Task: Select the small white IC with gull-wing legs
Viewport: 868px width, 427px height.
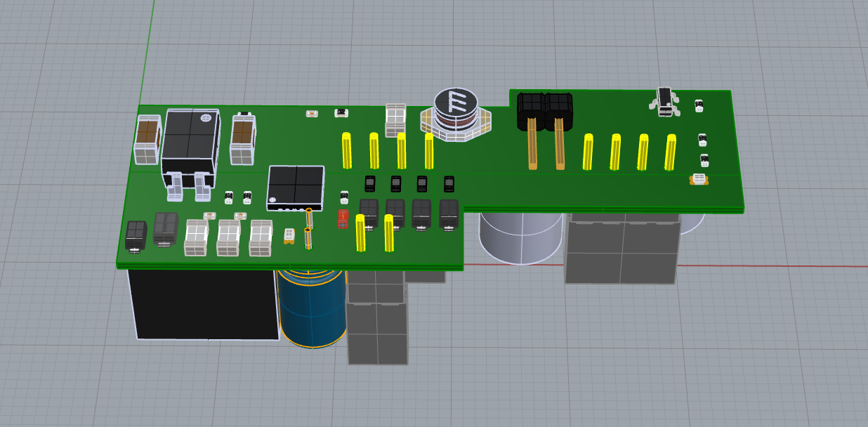Action: (x=664, y=99)
